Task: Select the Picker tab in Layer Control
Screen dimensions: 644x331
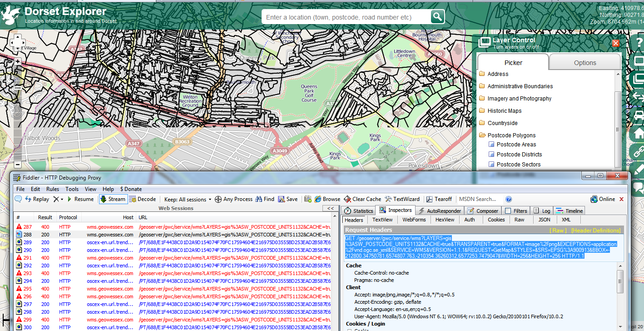Action: [513, 63]
